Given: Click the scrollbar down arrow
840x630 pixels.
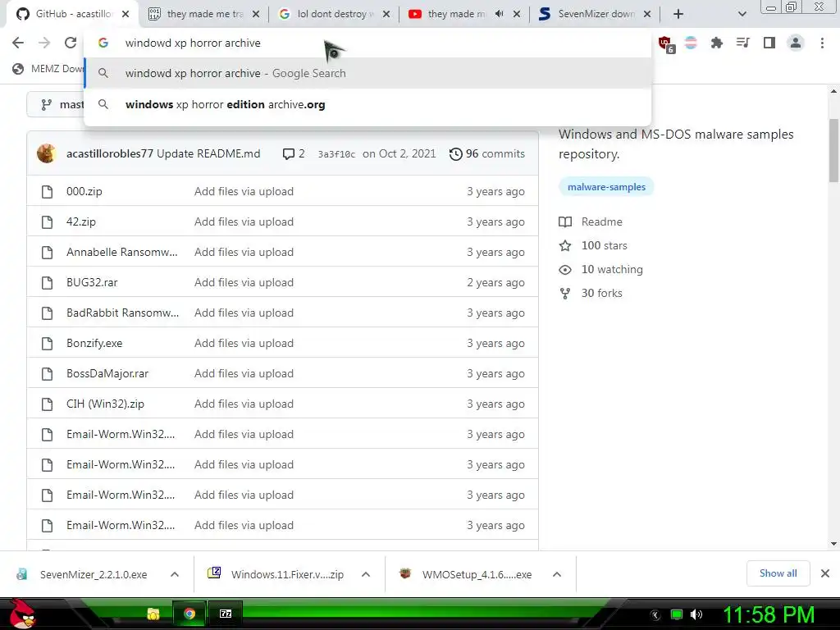Looking at the screenshot, I should [x=833, y=544].
